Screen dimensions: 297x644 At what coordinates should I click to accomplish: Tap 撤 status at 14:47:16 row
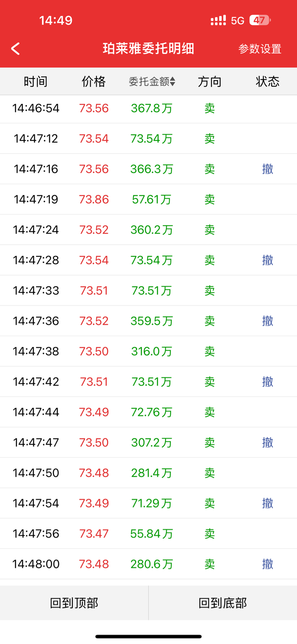pos(268,169)
